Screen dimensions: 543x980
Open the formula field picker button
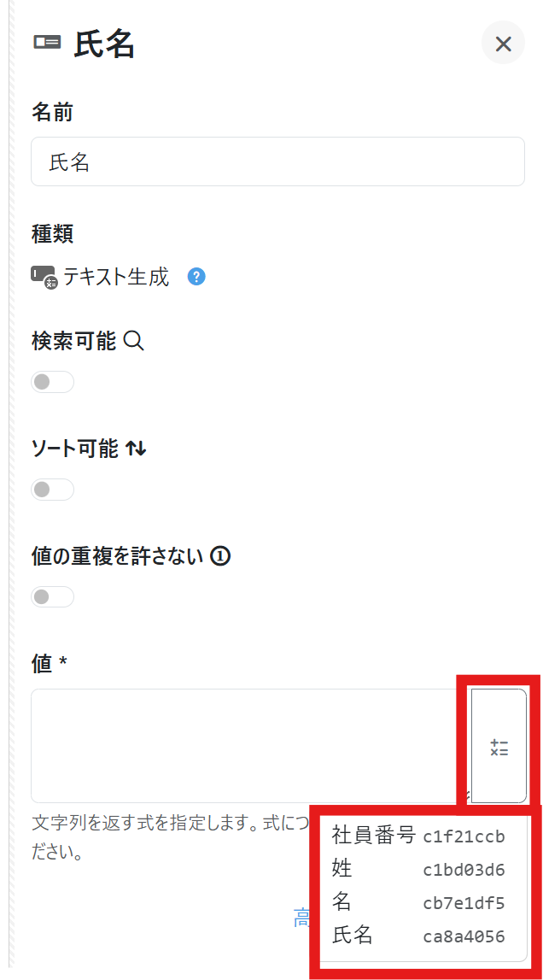499,747
